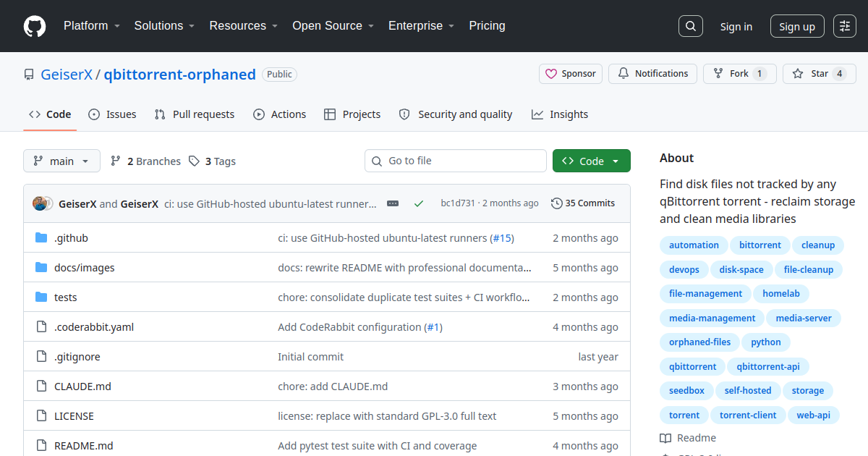868x456 pixels.
Task: Open the 'Initial commit' commit message
Action: pos(311,357)
